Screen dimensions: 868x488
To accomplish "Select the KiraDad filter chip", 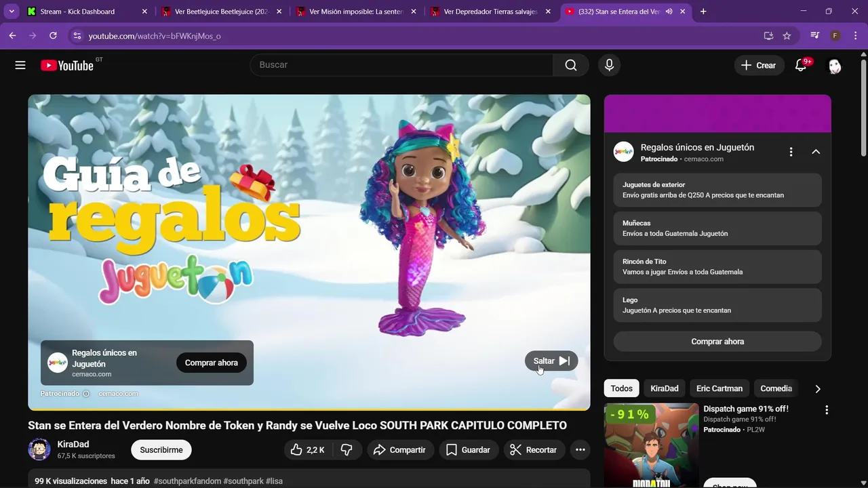I will click(664, 388).
